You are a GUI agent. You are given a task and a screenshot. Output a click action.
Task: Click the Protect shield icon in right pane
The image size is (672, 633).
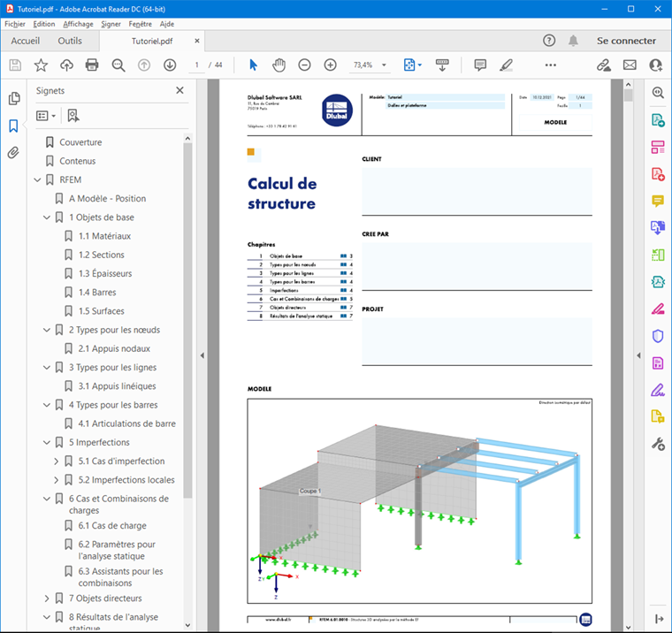(x=658, y=336)
